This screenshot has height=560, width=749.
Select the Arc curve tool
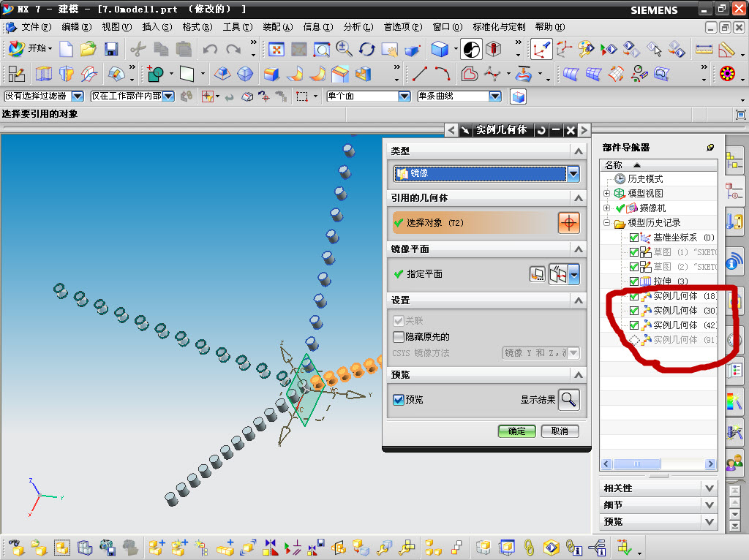click(443, 74)
